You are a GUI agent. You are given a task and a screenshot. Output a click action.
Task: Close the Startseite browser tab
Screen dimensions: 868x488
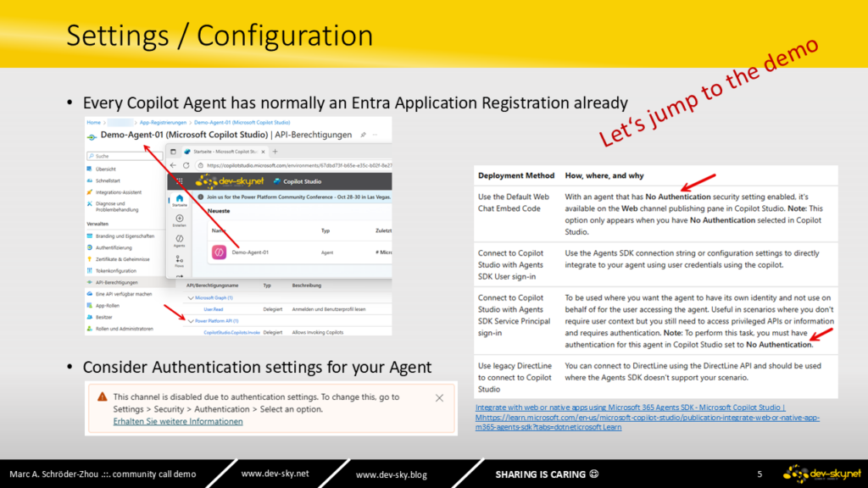(264, 152)
